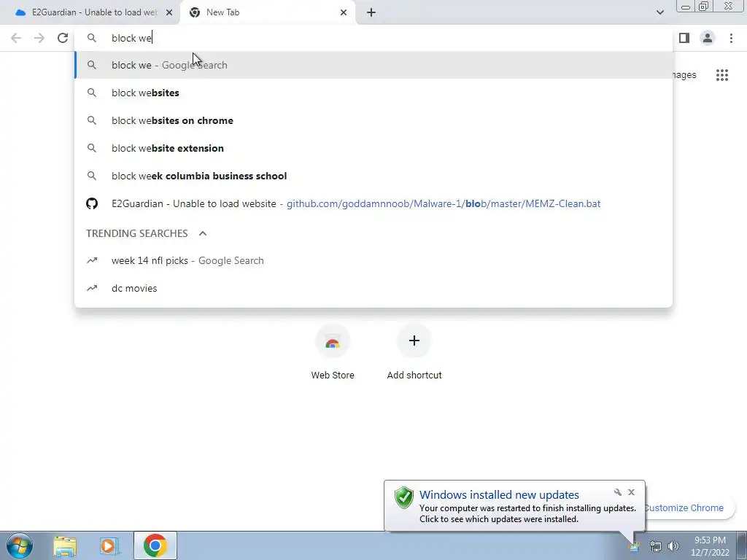Open a new tab with plus button
This screenshot has height=560, width=747.
371,12
